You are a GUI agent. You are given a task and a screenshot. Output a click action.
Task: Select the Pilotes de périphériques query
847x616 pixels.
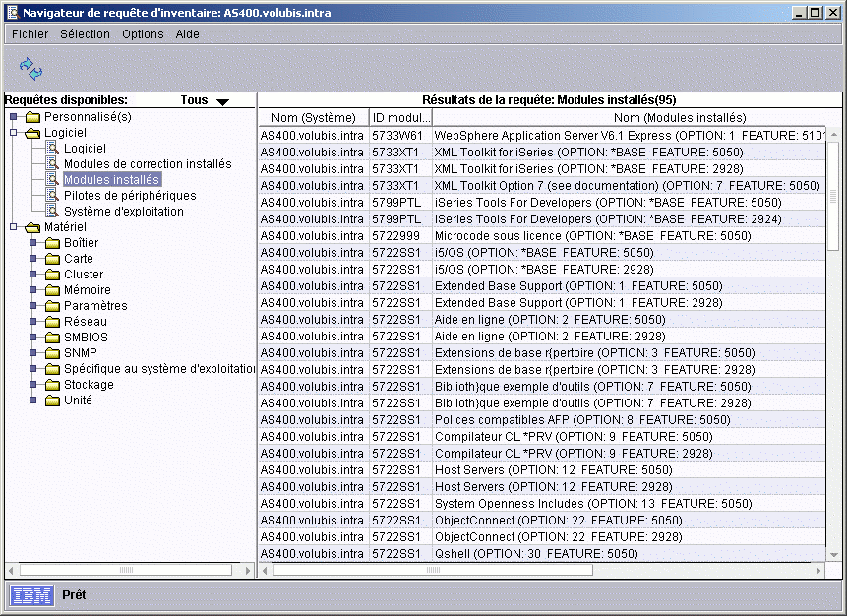pos(130,195)
